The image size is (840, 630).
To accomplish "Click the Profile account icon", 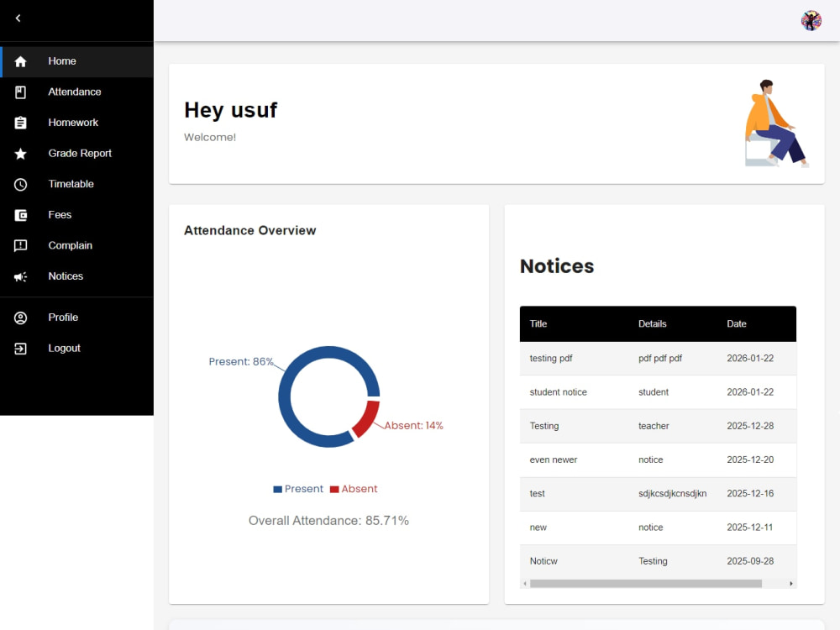I will coord(20,318).
